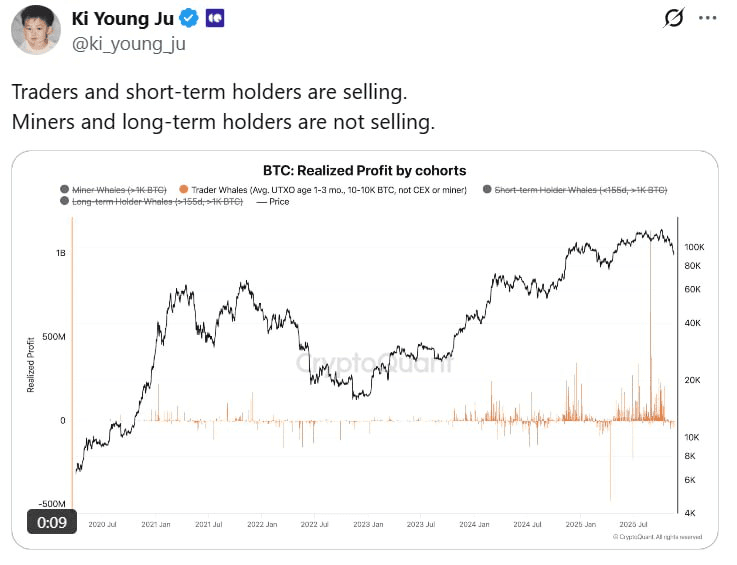737x565 pixels.
Task: Click the orange Trader Whales legend dot
Action: 183,189
